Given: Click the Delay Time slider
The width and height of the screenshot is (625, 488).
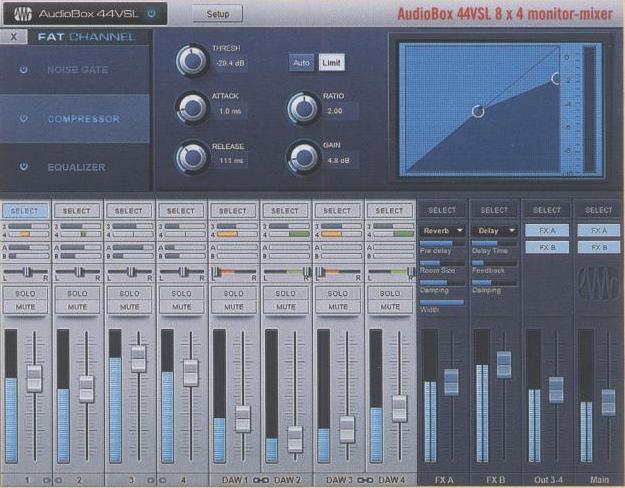Looking at the screenshot, I should pos(494,243).
